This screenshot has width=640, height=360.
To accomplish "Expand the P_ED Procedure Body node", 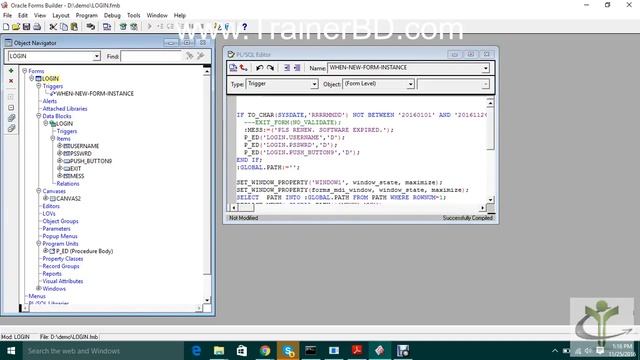I will [46, 251].
